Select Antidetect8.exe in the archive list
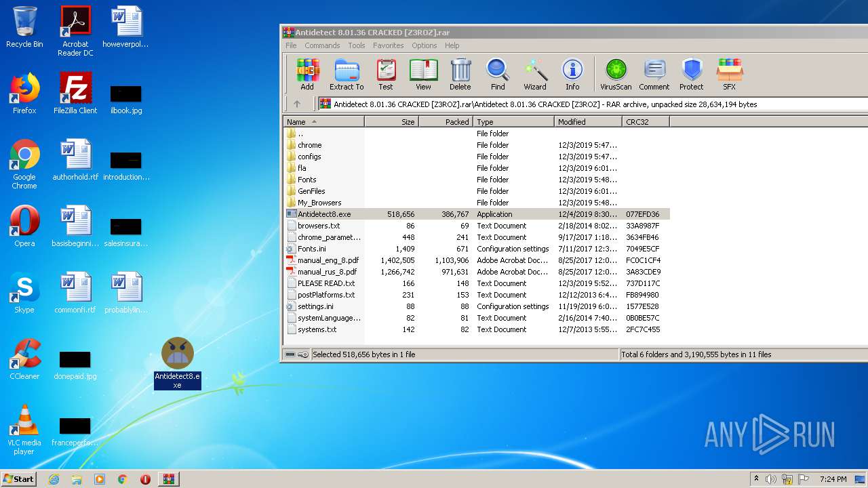Image resolution: width=868 pixels, height=488 pixels. click(476, 214)
